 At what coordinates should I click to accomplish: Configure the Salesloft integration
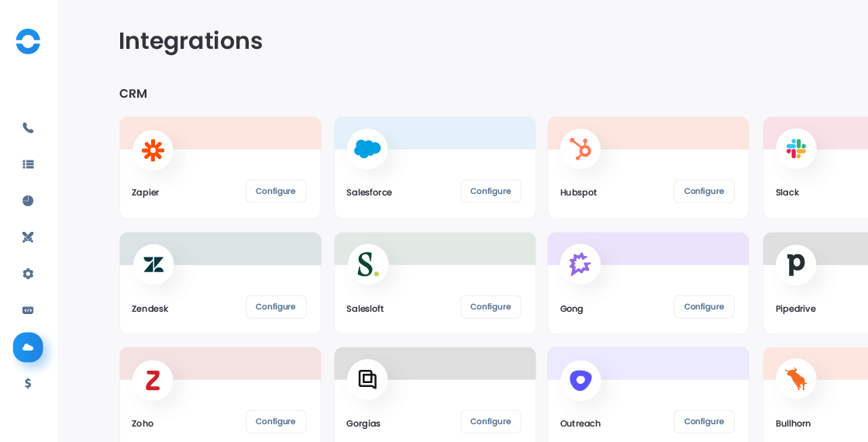coord(491,307)
